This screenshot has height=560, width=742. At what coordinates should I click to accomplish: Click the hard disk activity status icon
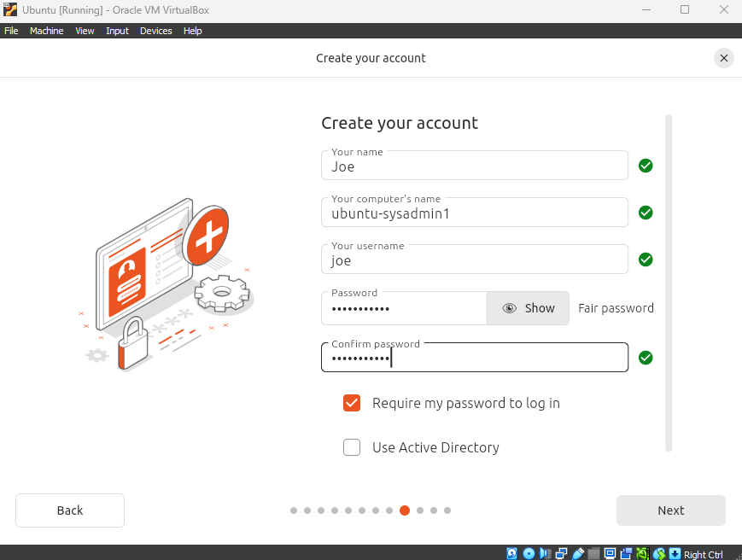(x=512, y=554)
